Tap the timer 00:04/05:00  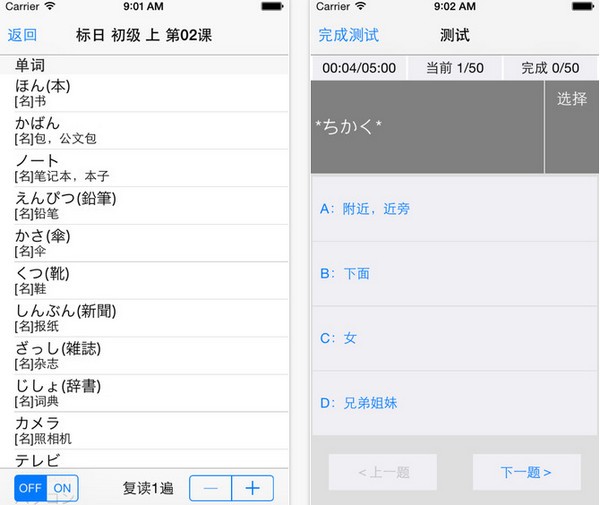click(x=359, y=68)
